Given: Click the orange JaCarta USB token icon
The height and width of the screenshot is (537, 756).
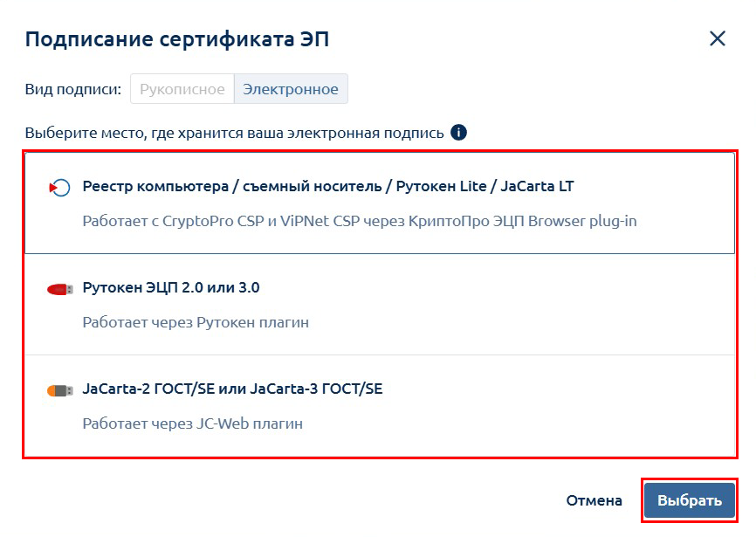Looking at the screenshot, I should (x=59, y=390).
